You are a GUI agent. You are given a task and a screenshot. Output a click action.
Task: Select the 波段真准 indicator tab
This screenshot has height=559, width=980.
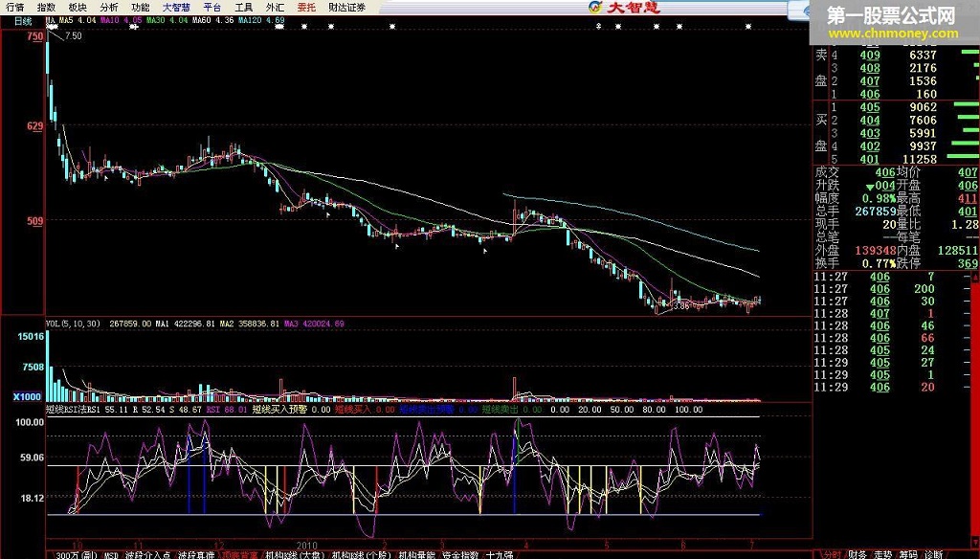pyautogui.click(x=195, y=554)
